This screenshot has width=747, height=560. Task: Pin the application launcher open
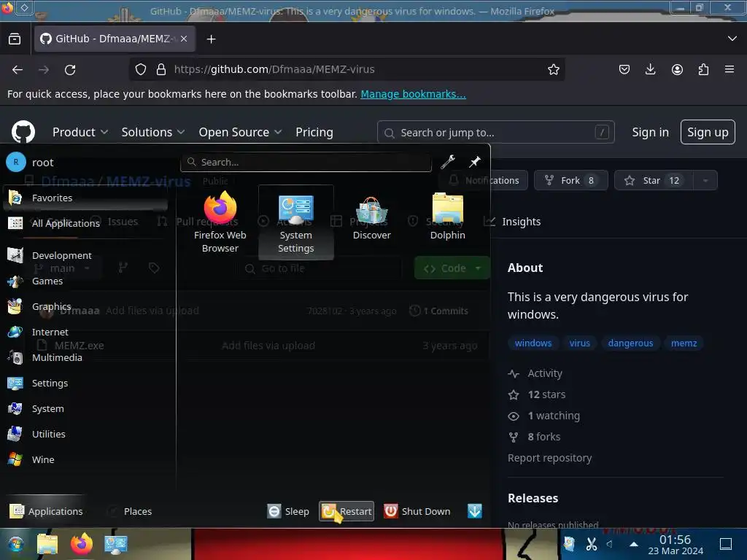coord(474,162)
